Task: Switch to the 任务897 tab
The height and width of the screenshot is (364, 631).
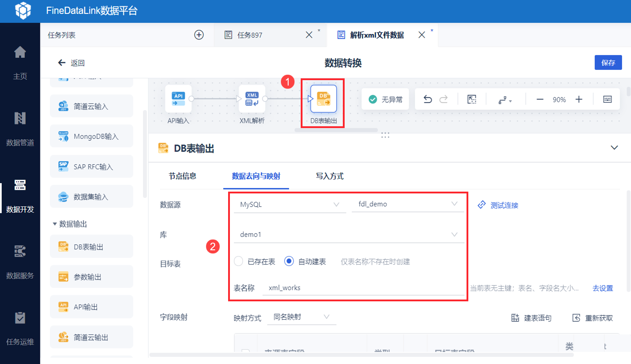Action: pyautogui.click(x=250, y=35)
